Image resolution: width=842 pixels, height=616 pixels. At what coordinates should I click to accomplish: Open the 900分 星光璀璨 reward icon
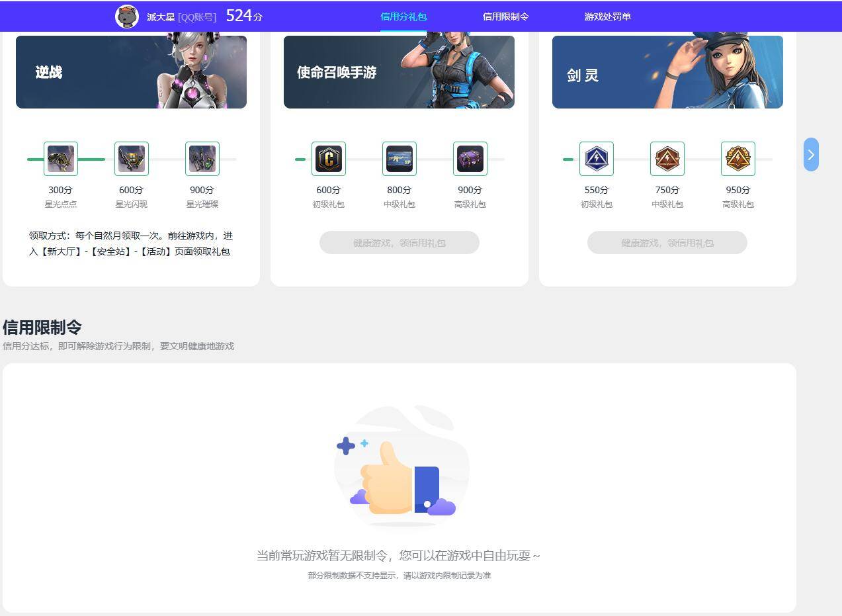coord(202,158)
